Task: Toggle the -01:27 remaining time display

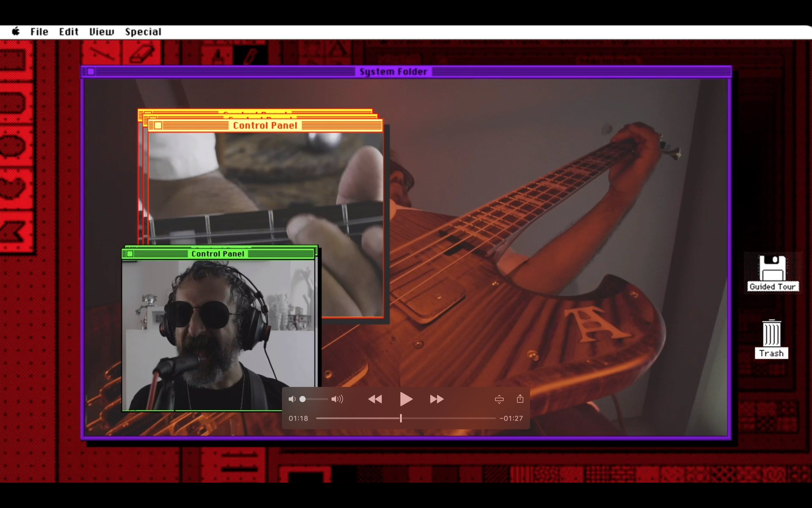Action: [511, 418]
